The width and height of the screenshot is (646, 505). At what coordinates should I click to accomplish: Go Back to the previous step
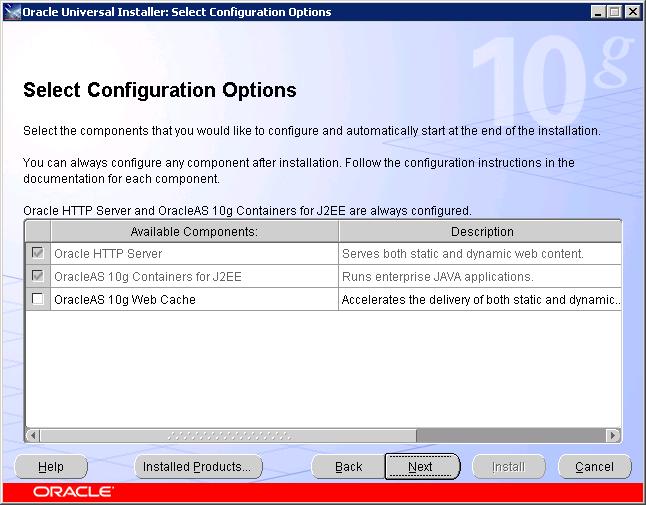point(349,467)
